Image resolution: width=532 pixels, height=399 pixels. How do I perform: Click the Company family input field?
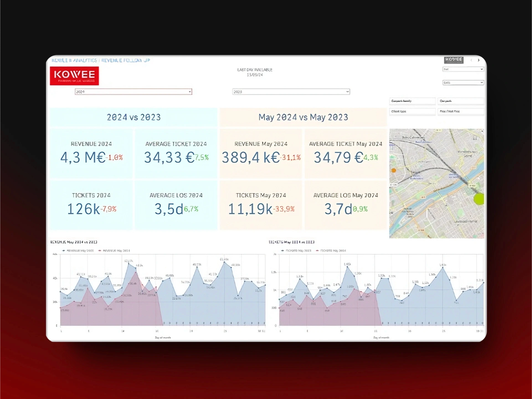point(412,101)
